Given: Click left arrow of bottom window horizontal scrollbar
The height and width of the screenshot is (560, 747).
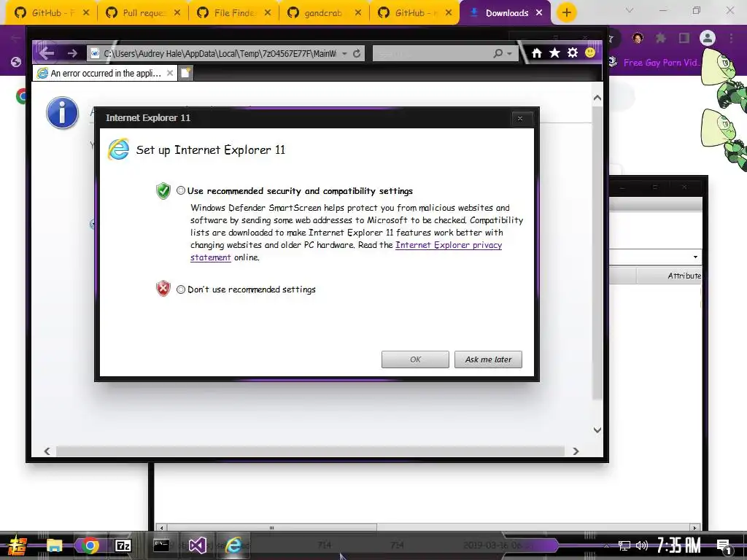Looking at the screenshot, I should (x=162, y=528).
